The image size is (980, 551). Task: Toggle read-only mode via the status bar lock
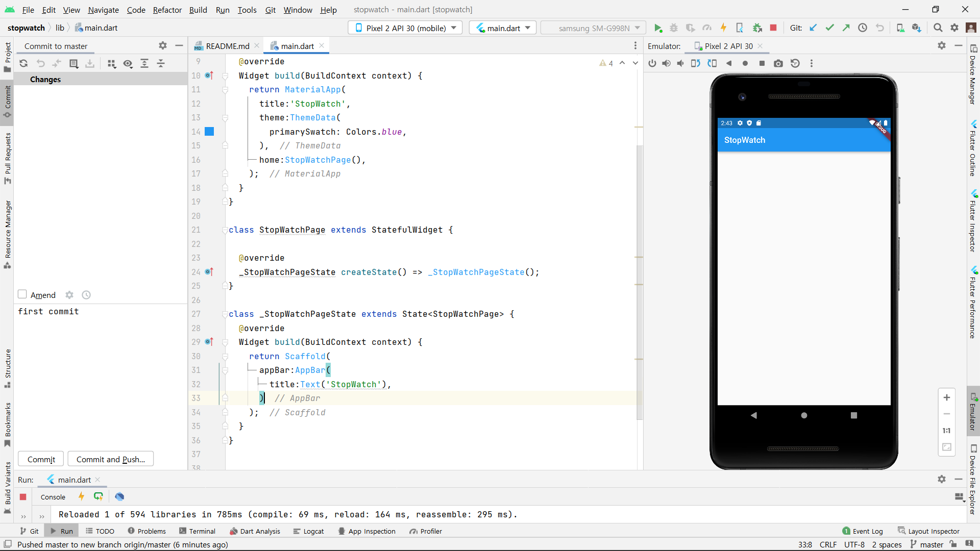tap(953, 544)
